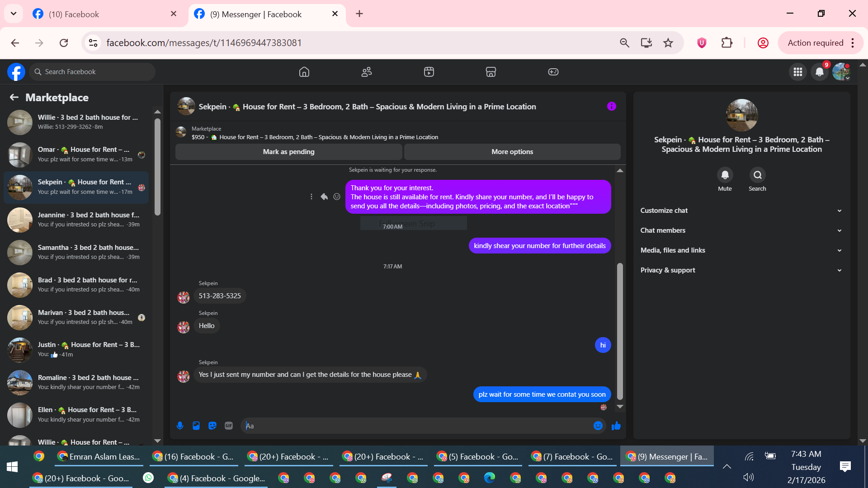The image size is (868, 488).
Task: Click the chat messages scrollbar
Action: pos(620,331)
